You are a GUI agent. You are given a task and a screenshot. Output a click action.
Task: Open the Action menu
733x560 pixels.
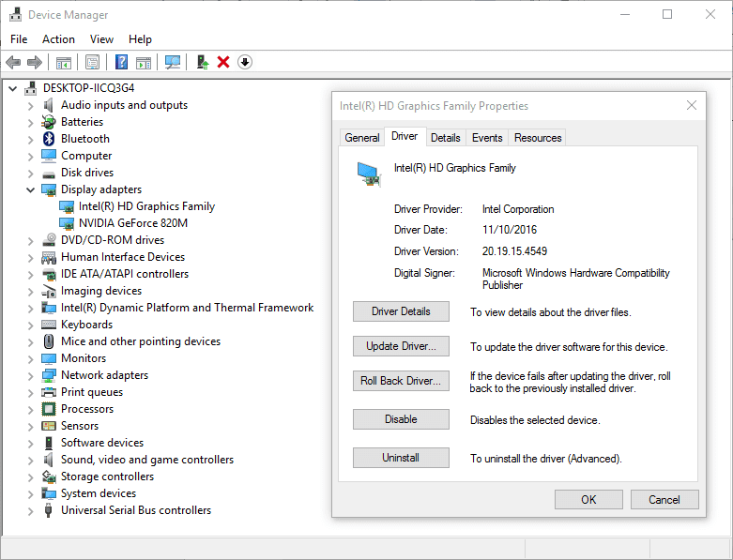point(58,39)
